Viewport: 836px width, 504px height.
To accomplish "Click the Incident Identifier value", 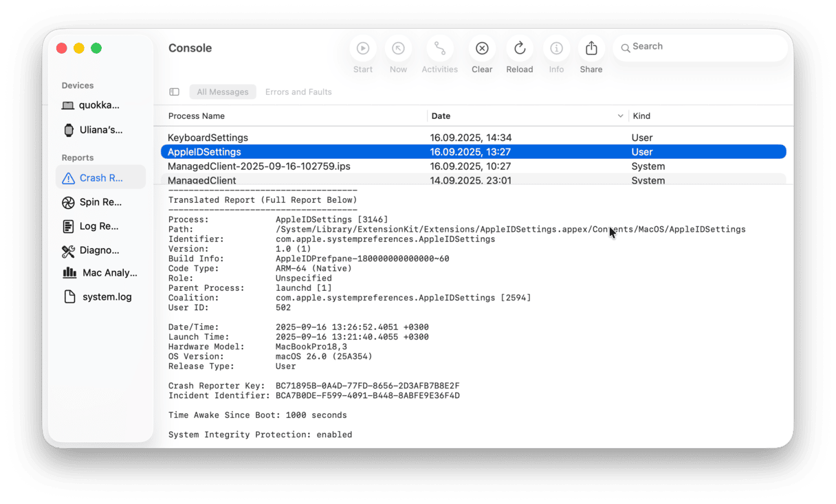I will [368, 396].
